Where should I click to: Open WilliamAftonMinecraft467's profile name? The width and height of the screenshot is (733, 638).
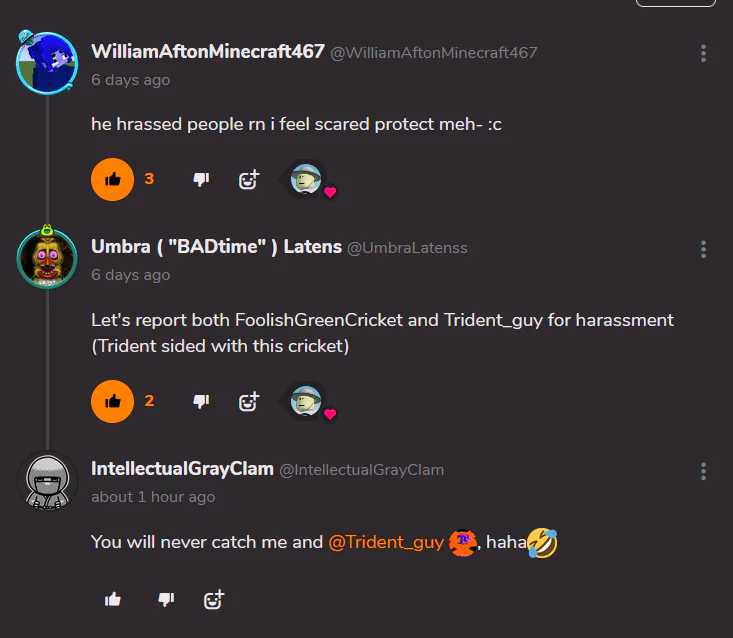(x=208, y=52)
